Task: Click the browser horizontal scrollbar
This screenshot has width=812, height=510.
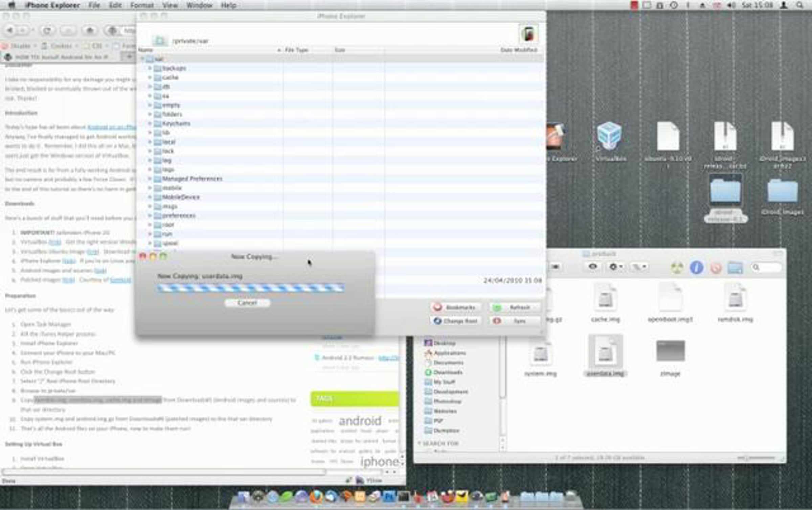Action: pos(164,471)
